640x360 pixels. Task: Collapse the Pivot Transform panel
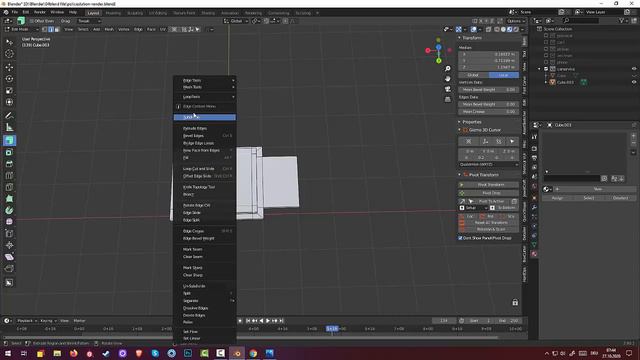click(460, 175)
